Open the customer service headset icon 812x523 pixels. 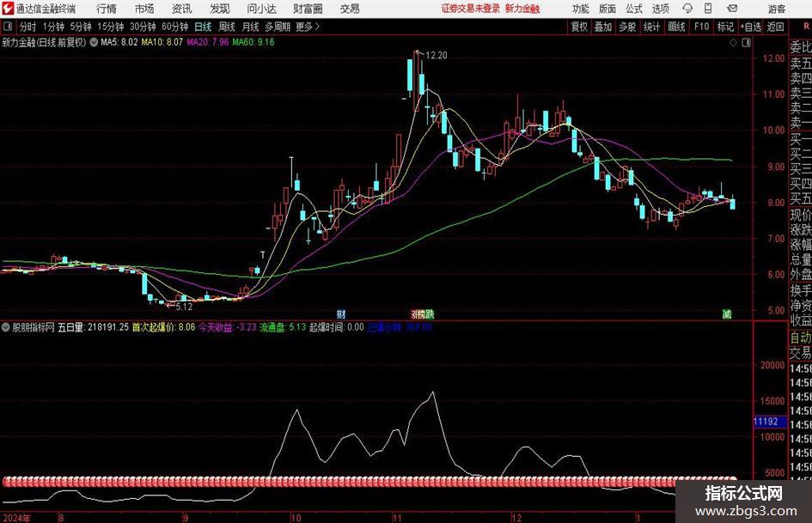click(x=687, y=9)
